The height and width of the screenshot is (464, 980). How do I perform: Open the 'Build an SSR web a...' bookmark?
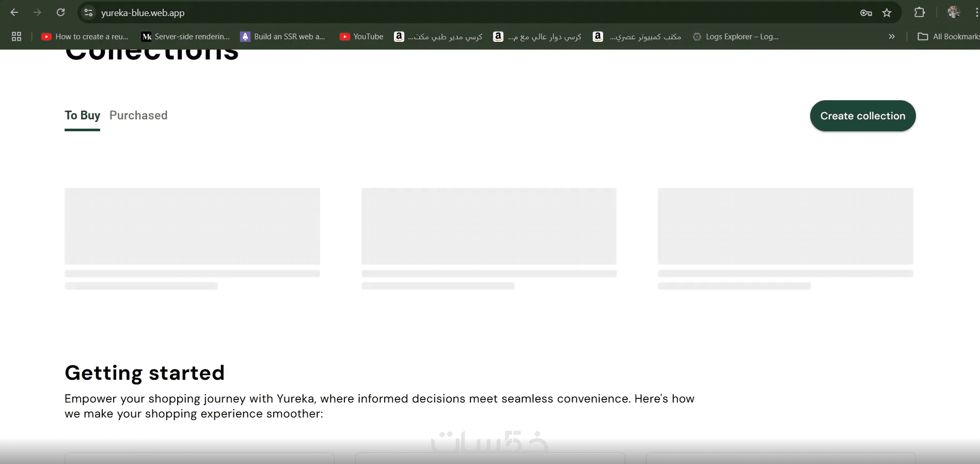[x=283, y=37]
